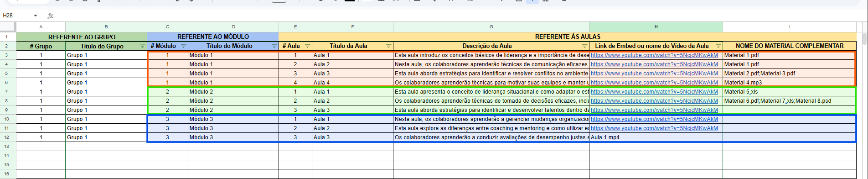Open filter for Título do Grupo column
This screenshot has height=179, width=868.
tap(142, 46)
